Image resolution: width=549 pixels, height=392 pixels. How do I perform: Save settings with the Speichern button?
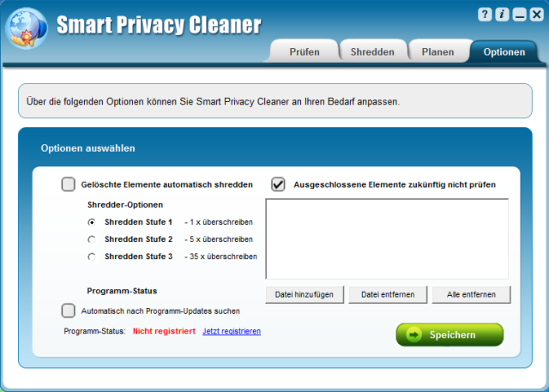pyautogui.click(x=449, y=335)
